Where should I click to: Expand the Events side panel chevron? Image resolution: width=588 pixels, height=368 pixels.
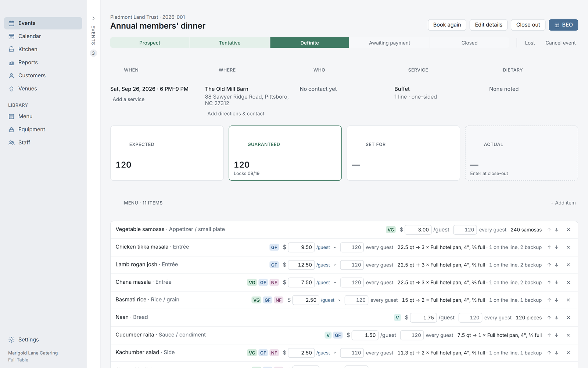(93, 18)
